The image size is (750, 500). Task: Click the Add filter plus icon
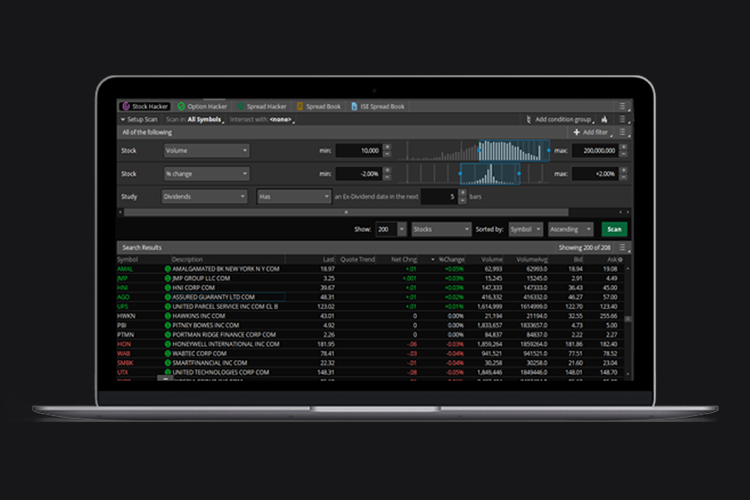576,132
